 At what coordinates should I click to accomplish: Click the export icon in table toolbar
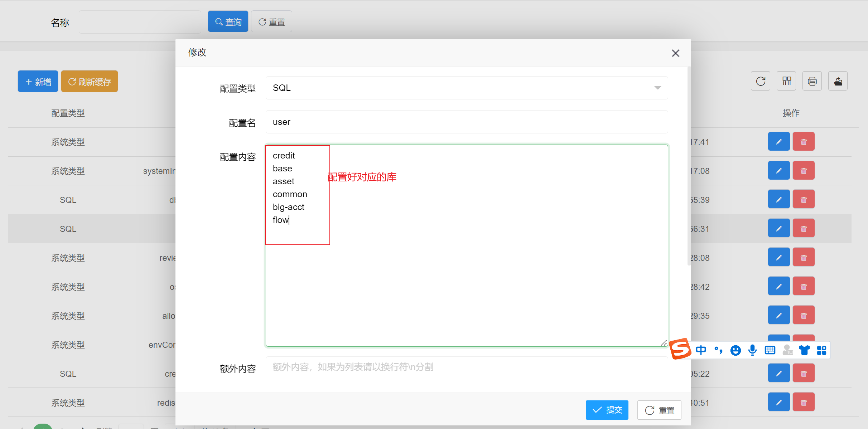click(x=838, y=81)
